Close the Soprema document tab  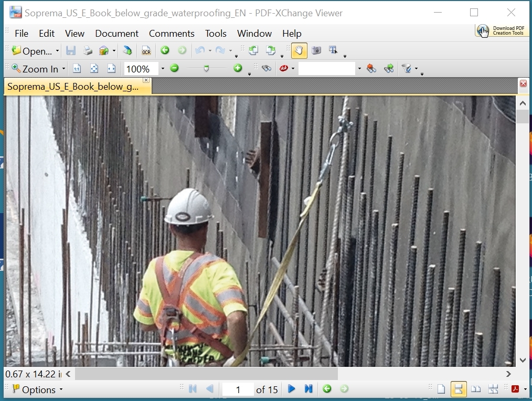click(146, 80)
